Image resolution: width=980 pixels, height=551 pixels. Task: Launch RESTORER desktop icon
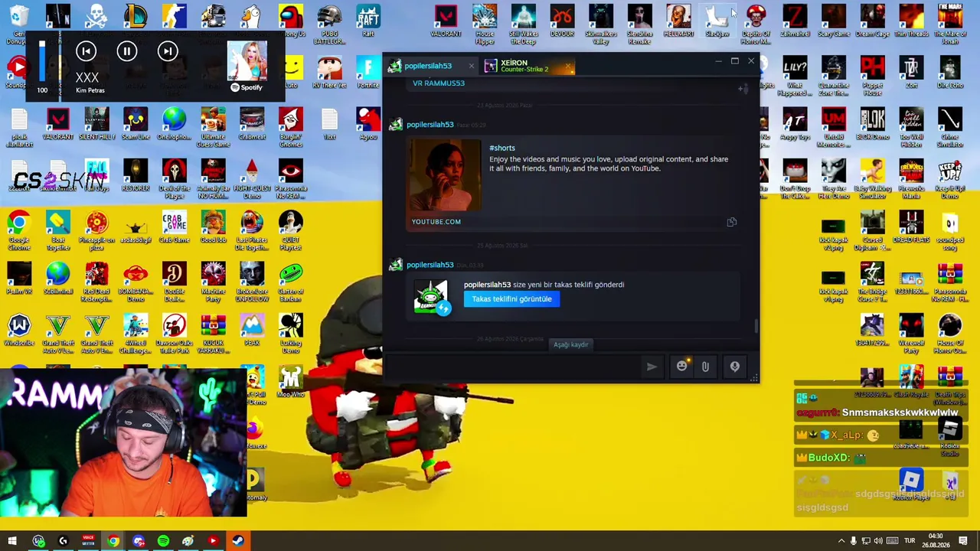coord(136,175)
